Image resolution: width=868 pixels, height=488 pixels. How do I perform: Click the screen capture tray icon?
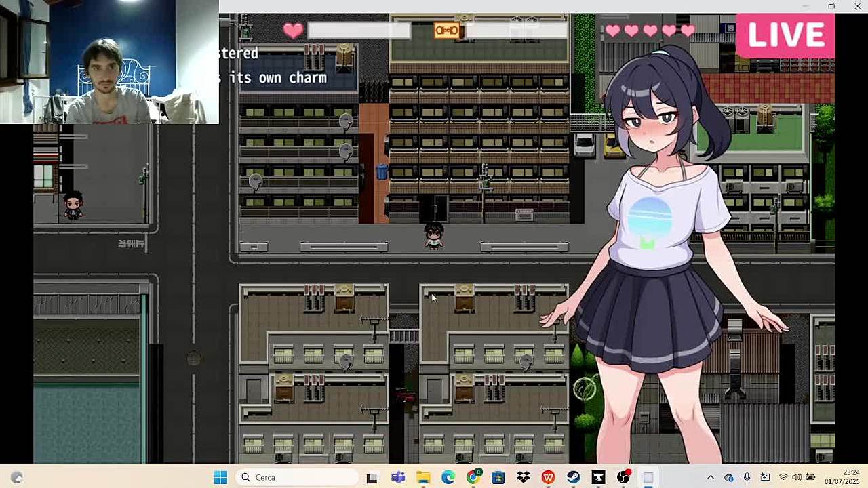[x=765, y=478]
